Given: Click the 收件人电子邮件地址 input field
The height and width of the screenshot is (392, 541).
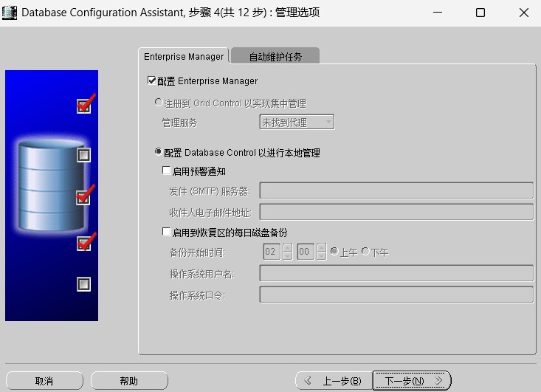Looking at the screenshot, I should click(396, 212).
